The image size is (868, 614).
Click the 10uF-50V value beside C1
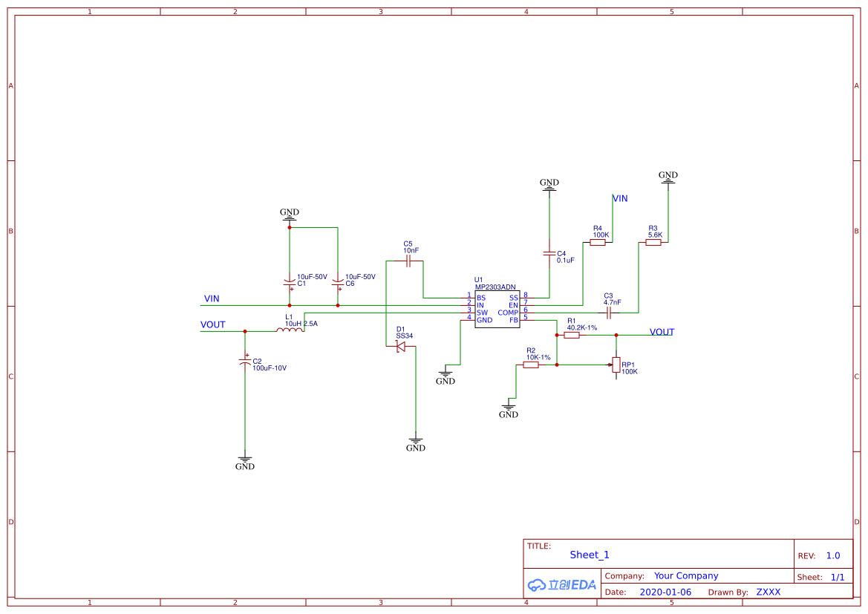312,276
